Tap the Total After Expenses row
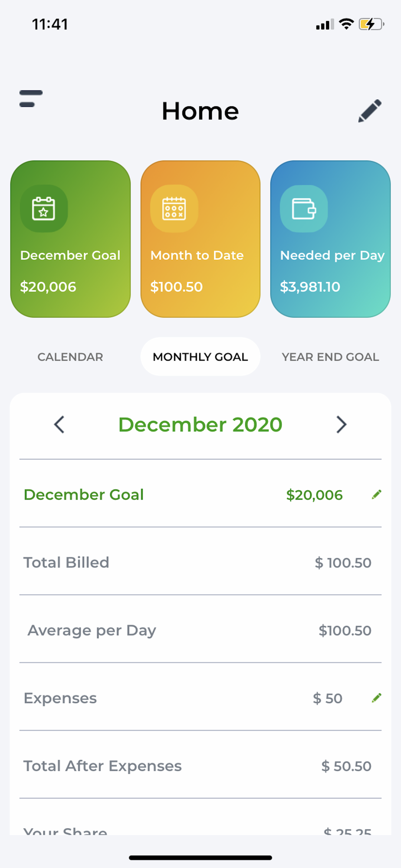 [200, 766]
